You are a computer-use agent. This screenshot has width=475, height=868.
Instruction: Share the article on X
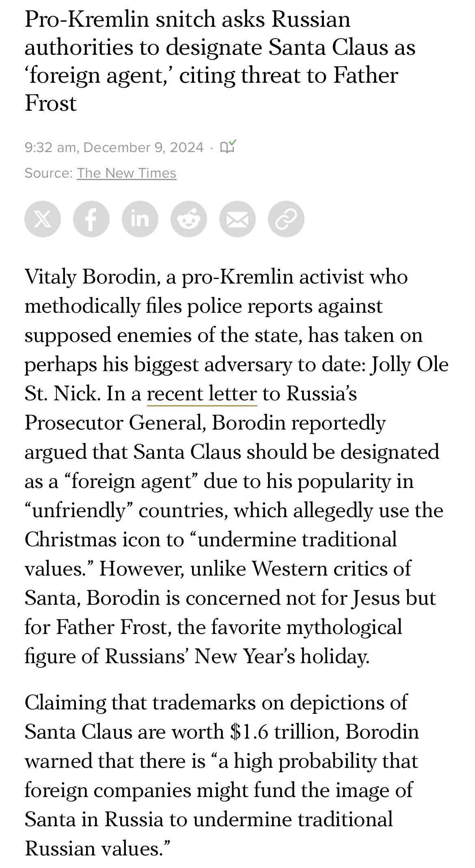coord(43,219)
